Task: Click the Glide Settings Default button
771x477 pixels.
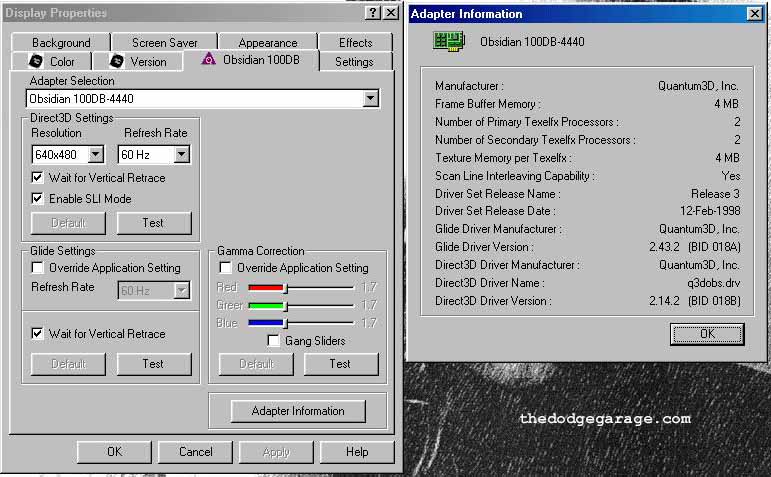Action: point(68,364)
